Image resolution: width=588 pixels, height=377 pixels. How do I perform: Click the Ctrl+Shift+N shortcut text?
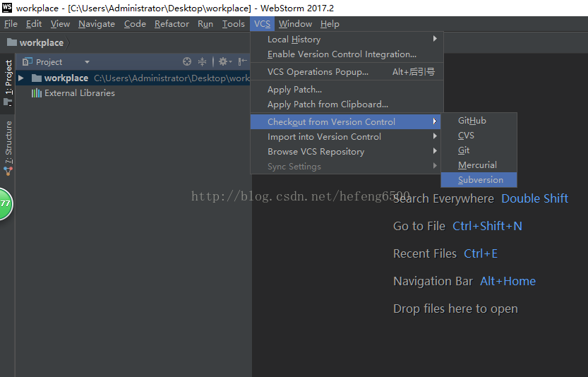point(487,226)
